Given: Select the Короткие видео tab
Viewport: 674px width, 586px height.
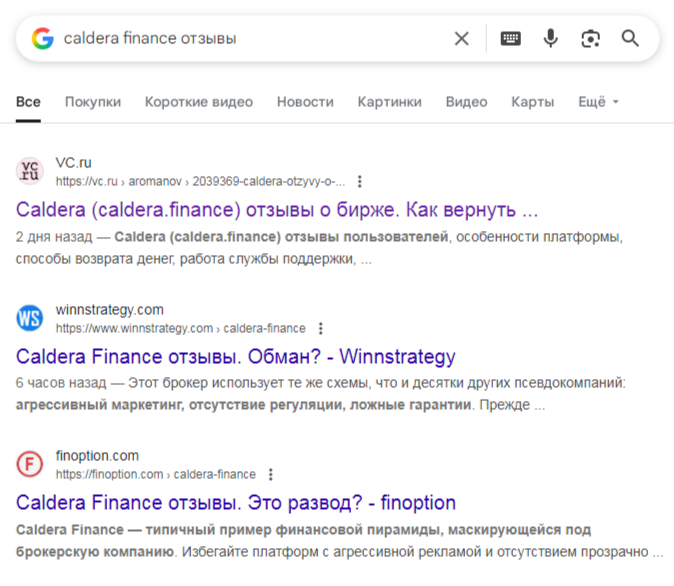Looking at the screenshot, I should (198, 102).
